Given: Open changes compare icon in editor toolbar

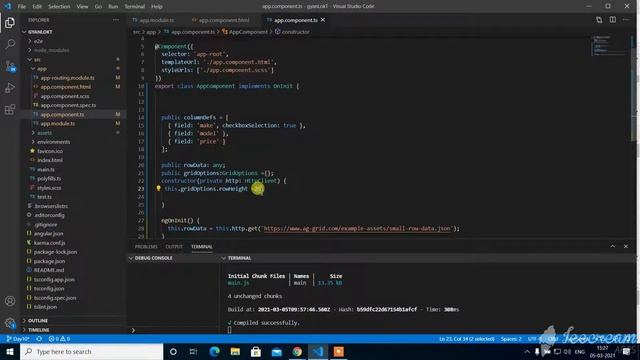Looking at the screenshot, I should coord(599,20).
